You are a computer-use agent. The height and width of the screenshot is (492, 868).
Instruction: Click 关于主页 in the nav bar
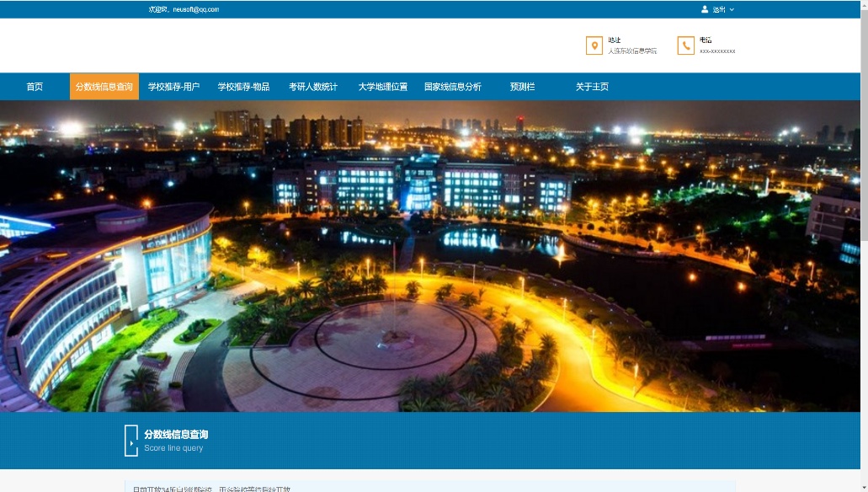592,87
